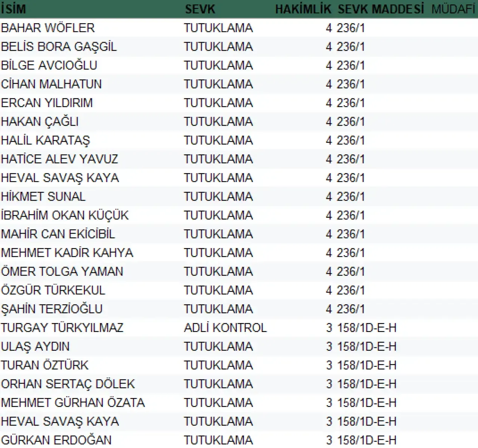Click the ADLİ KONTROL cell
The width and height of the screenshot is (478, 448).
click(x=225, y=328)
